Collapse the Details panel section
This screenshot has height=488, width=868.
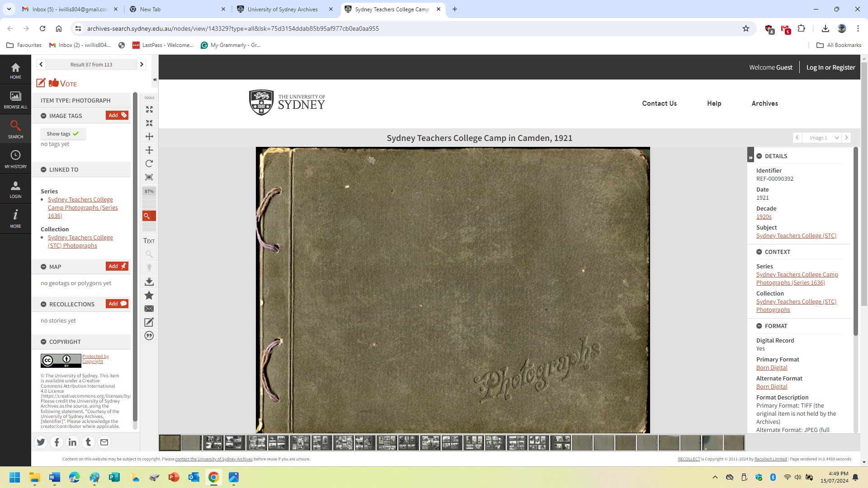coord(759,156)
